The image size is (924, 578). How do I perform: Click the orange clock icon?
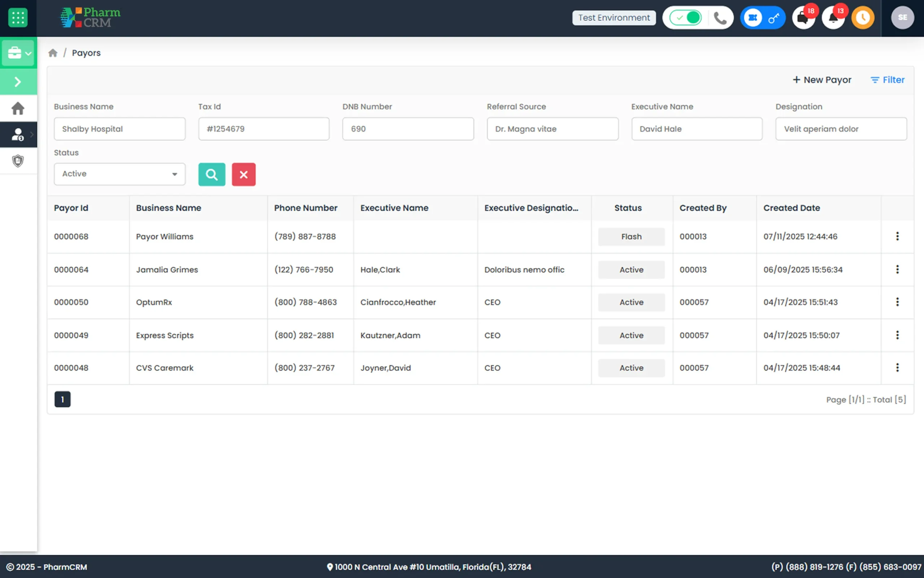863,18
